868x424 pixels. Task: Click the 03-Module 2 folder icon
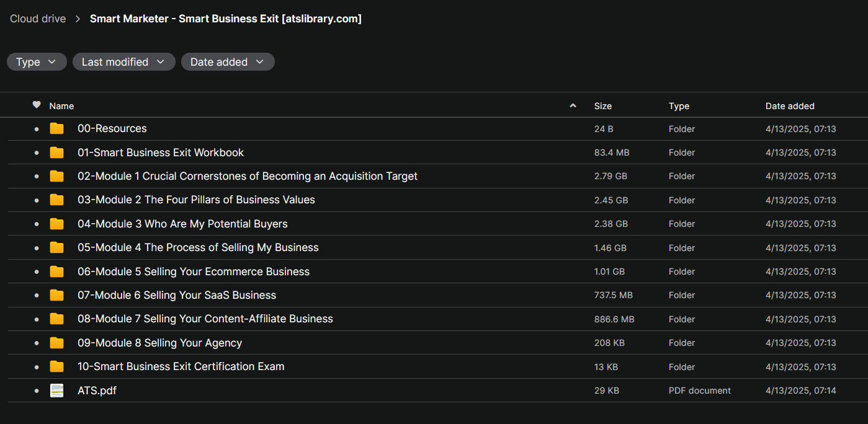[57, 200]
